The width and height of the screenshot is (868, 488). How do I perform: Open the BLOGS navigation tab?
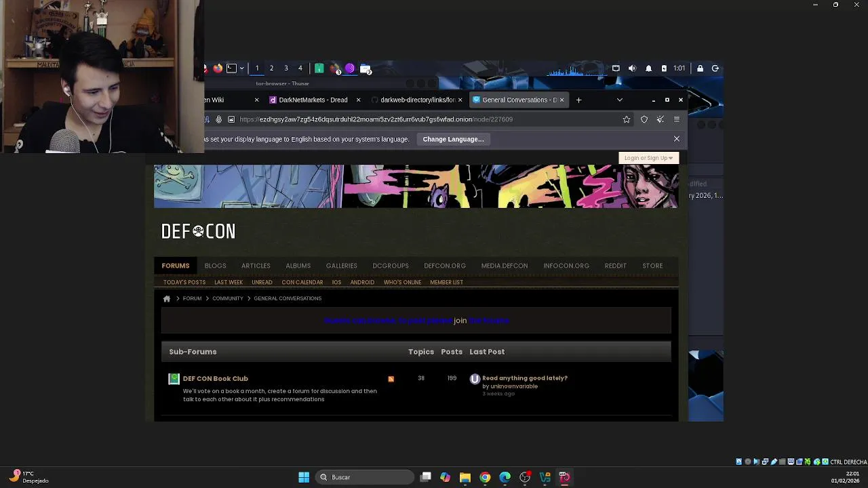[x=216, y=266]
